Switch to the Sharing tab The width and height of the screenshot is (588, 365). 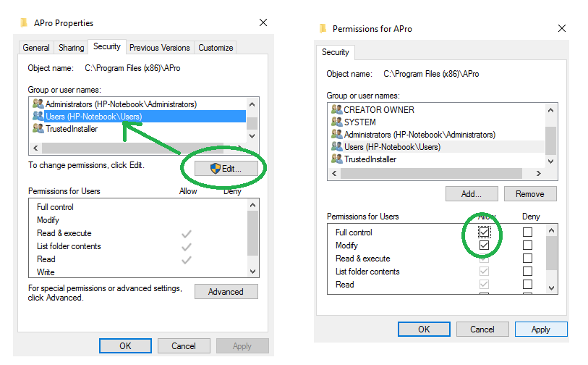click(71, 48)
